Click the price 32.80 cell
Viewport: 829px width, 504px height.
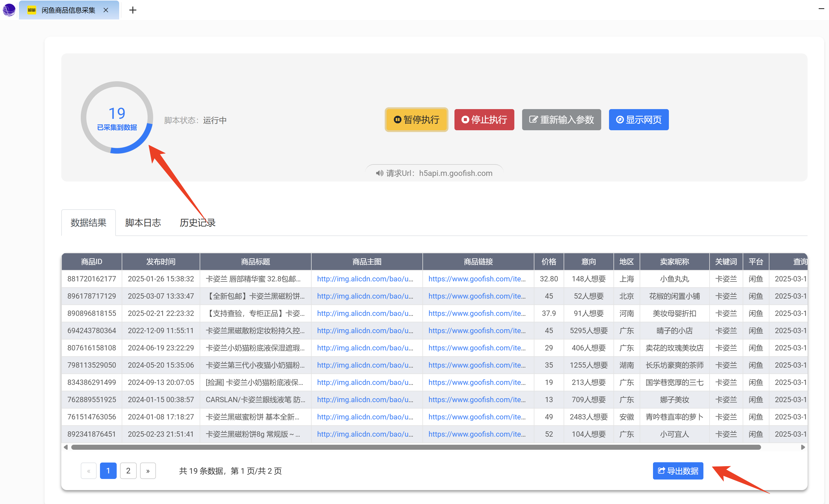549,279
